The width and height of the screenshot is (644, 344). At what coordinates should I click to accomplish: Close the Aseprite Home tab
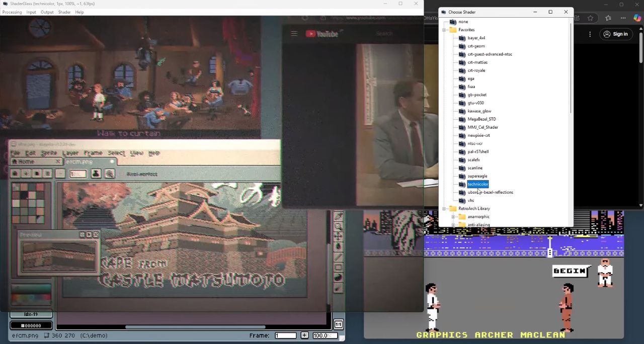click(57, 161)
